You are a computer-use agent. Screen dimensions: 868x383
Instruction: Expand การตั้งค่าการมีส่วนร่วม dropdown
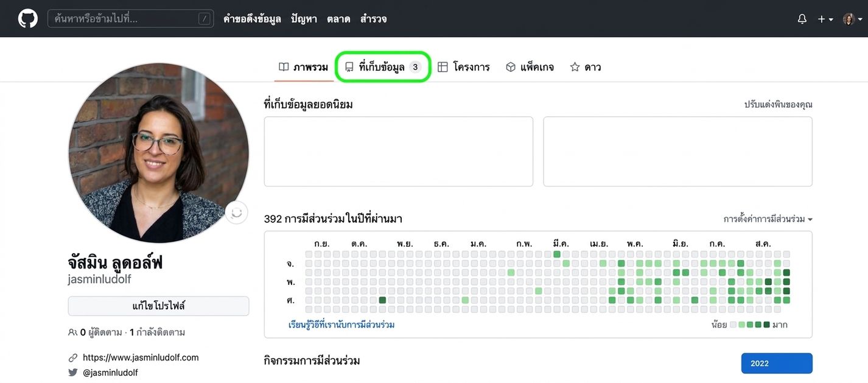coord(768,219)
